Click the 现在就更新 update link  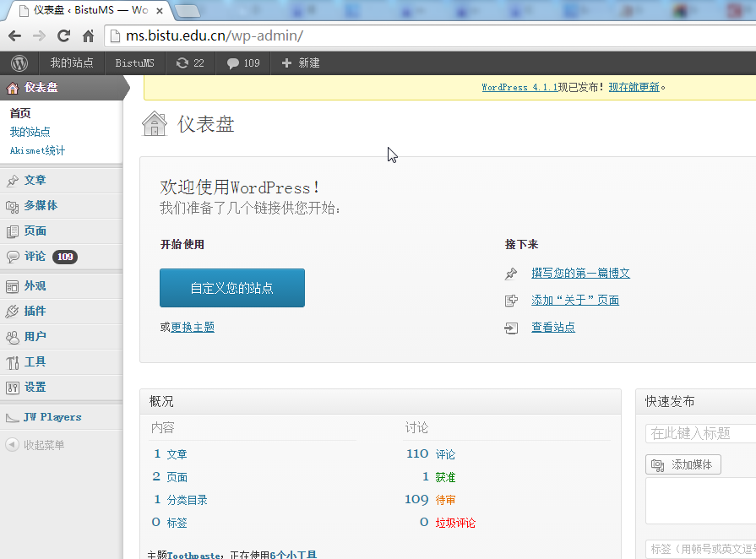pos(634,87)
